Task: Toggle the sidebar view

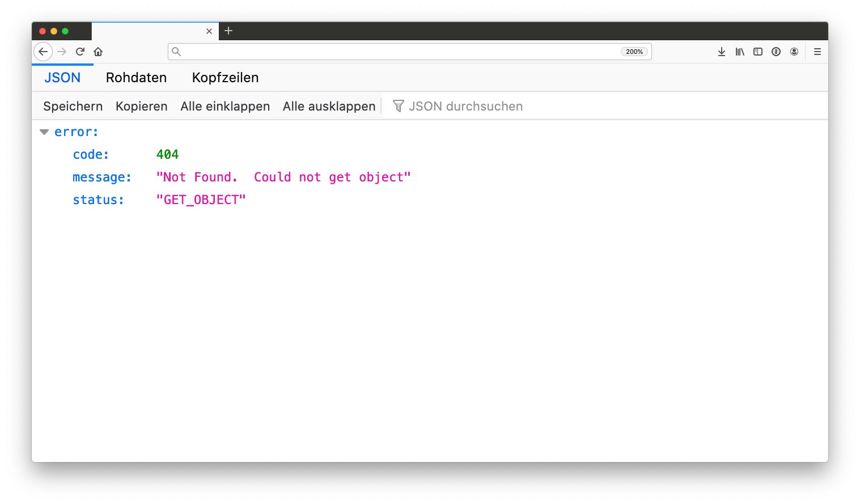Action: coord(758,52)
